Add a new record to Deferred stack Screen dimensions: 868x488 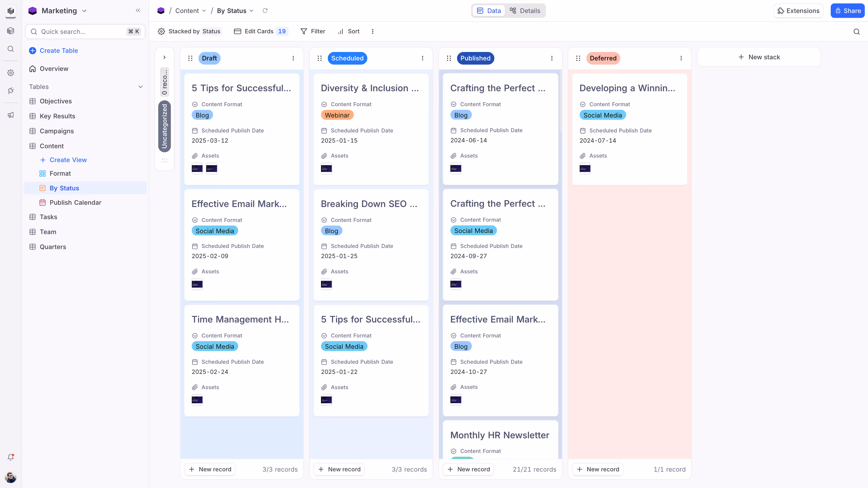597,469
